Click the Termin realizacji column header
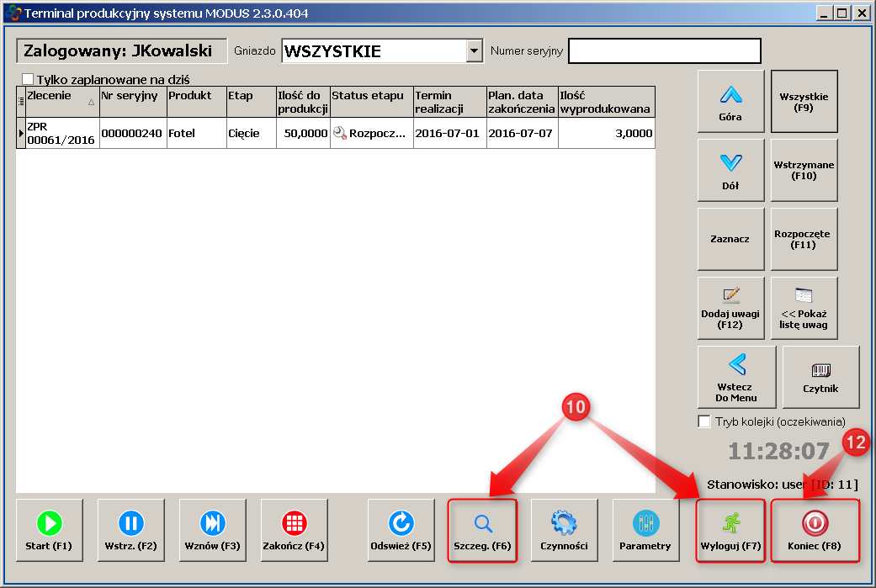This screenshot has height=588, width=876. (449, 101)
